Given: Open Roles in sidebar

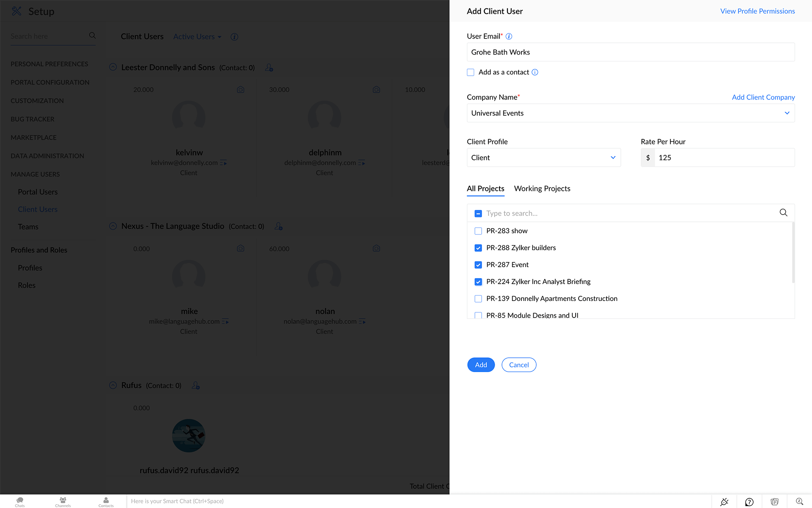Looking at the screenshot, I should [x=27, y=285].
